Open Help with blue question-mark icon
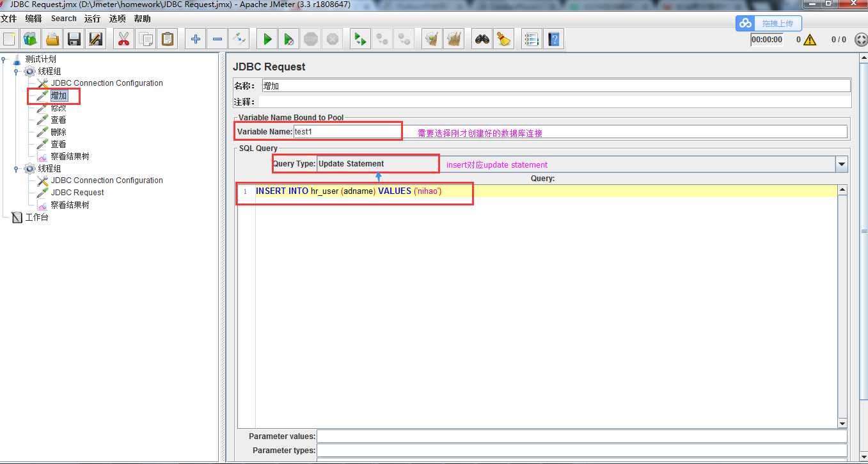The height and width of the screenshot is (464, 868). (x=554, y=39)
